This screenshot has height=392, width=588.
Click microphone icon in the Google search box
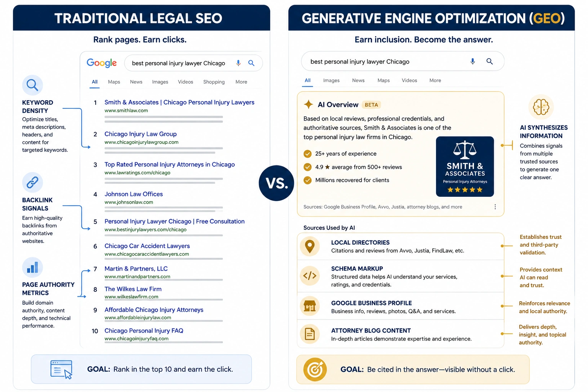tap(238, 63)
